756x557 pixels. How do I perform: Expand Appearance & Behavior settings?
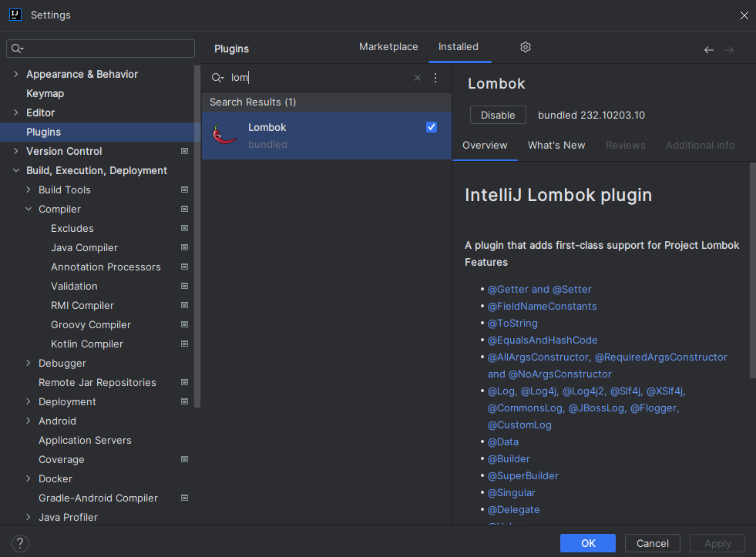click(16, 74)
